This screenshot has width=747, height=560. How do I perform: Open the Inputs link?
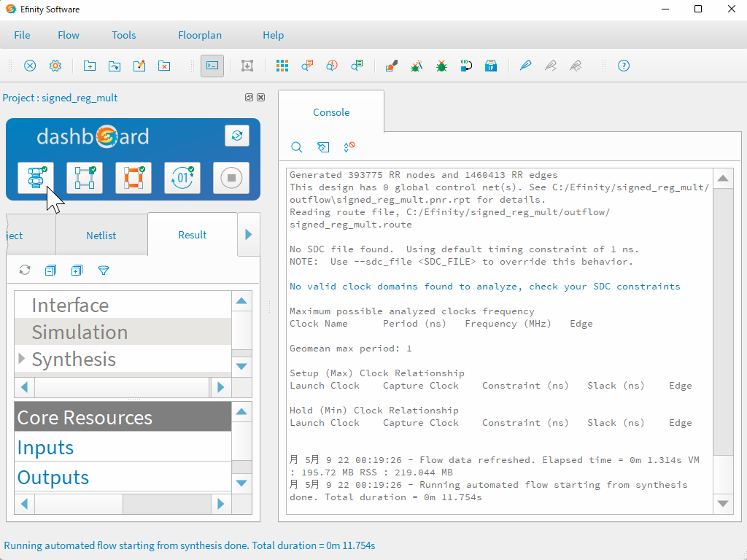click(x=45, y=448)
